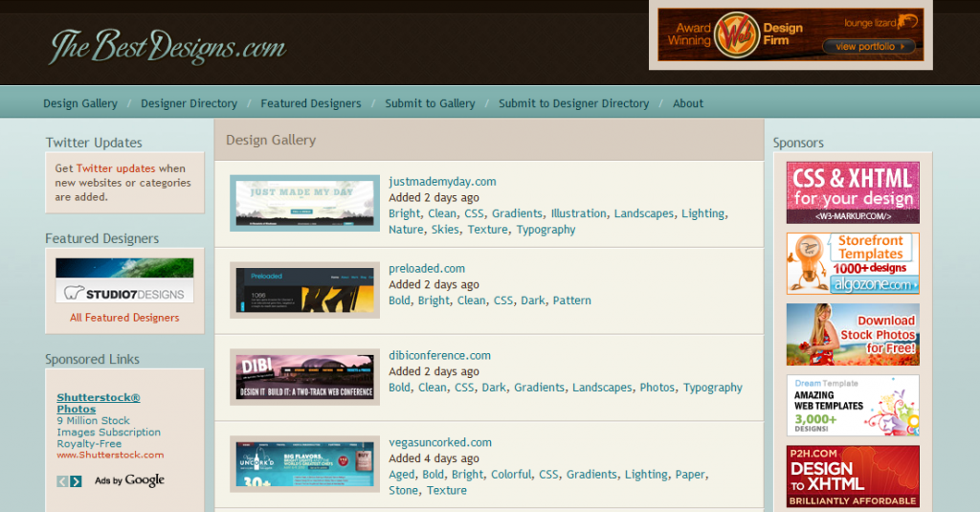This screenshot has width=980, height=512.
Task: Click the TheBestDesigns.com logo
Action: (167, 46)
